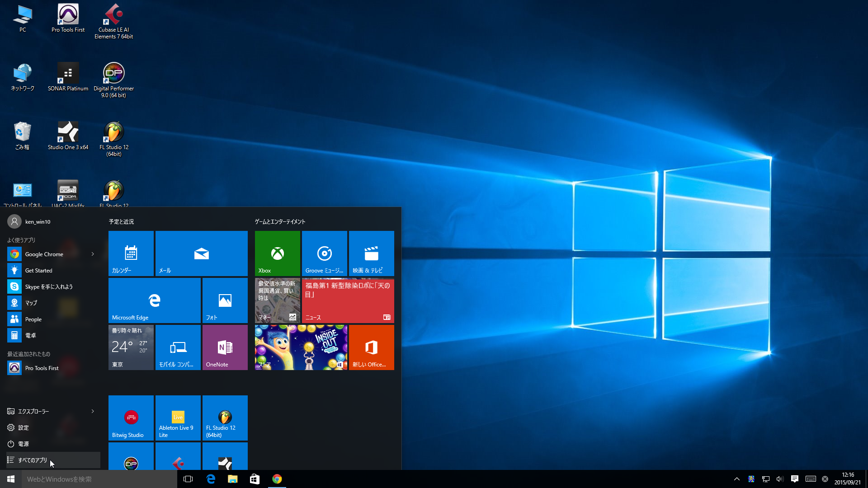868x488 pixels.
Task: Show すべてのアプリ list
Action: pos(53,460)
